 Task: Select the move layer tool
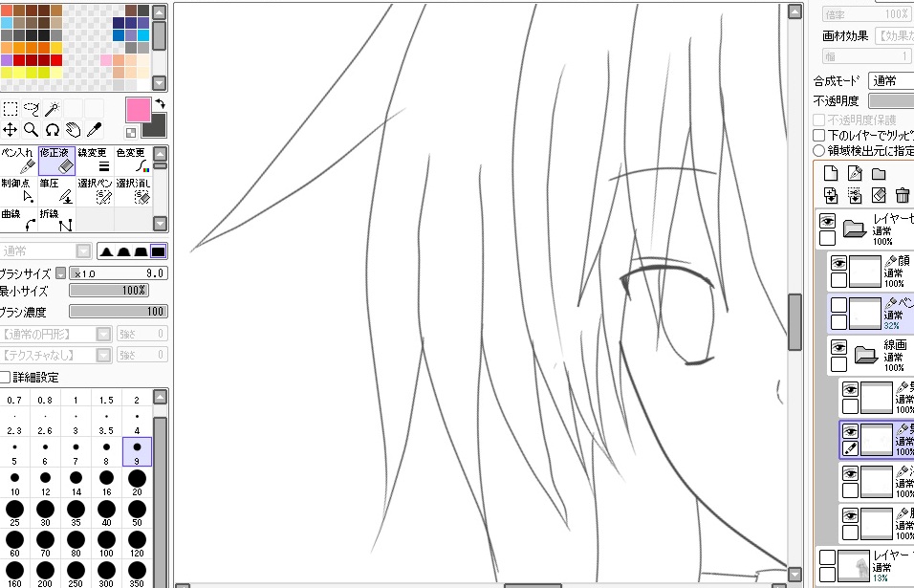(11, 129)
